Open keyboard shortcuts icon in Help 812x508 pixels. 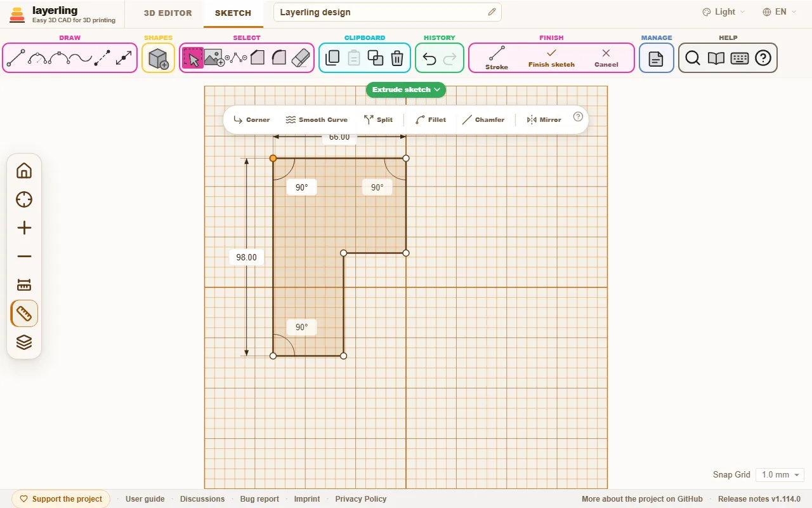tap(740, 58)
